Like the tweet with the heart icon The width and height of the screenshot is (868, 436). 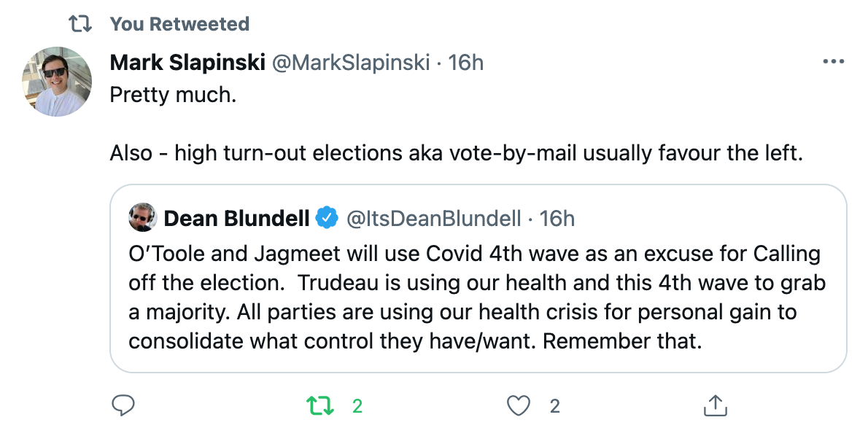[x=519, y=406]
